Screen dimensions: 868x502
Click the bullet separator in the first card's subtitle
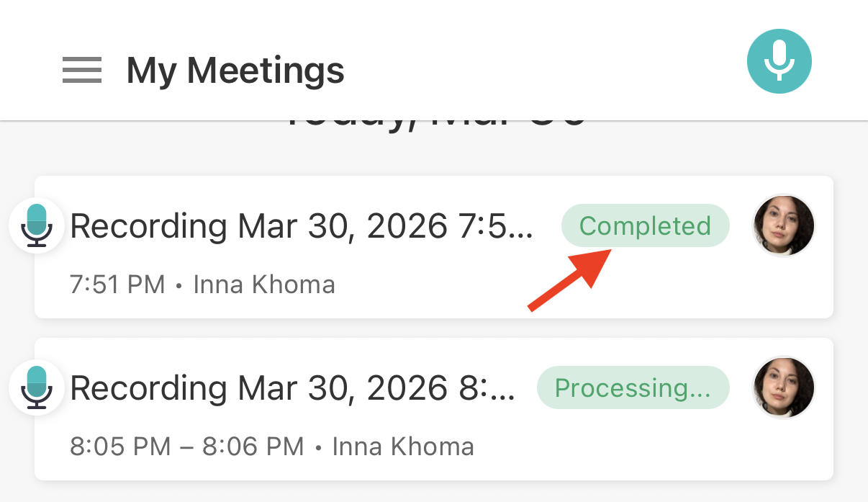click(x=179, y=285)
